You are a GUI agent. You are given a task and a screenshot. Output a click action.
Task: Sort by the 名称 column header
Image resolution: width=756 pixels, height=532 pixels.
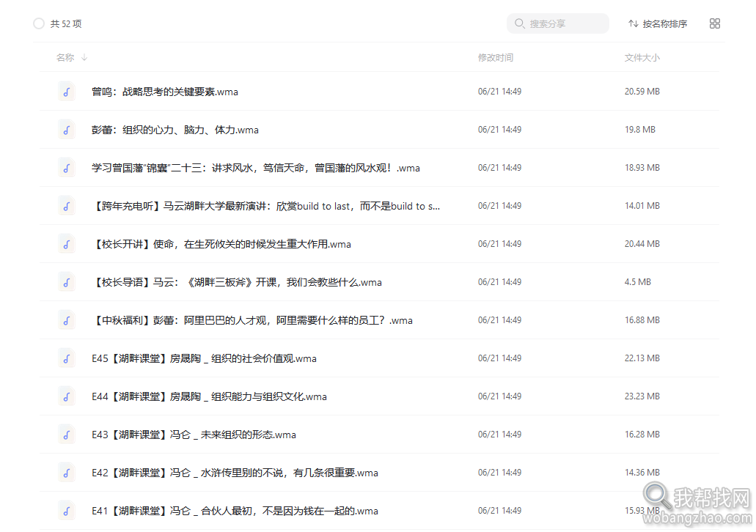pyautogui.click(x=65, y=58)
